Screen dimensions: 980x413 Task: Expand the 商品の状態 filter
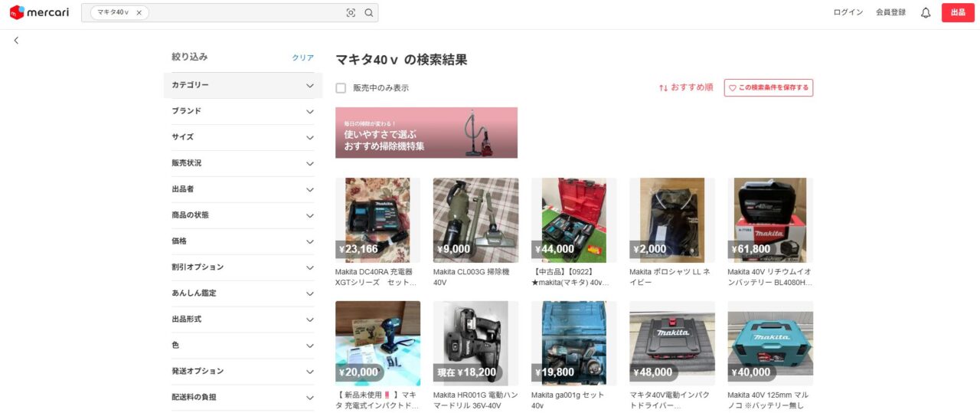pyautogui.click(x=243, y=215)
